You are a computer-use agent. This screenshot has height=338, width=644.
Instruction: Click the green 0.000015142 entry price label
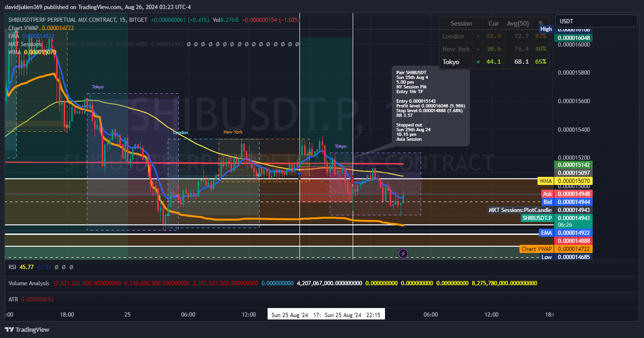pyautogui.click(x=574, y=164)
